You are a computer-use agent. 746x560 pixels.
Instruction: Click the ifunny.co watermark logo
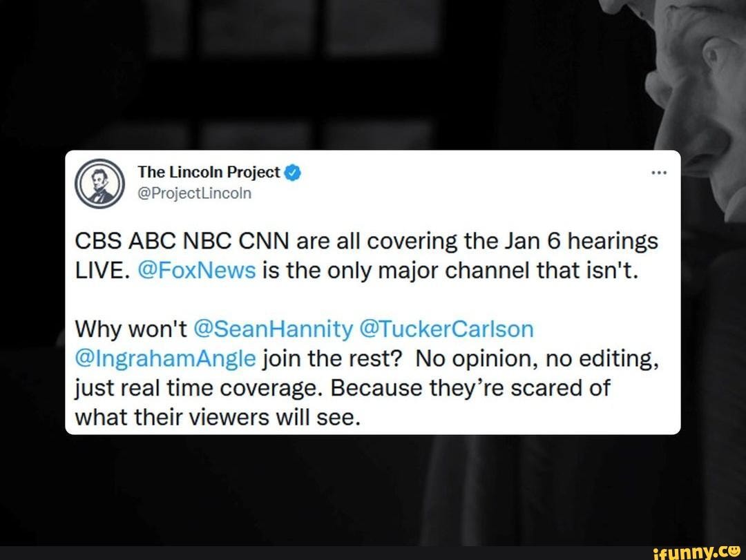697,552
